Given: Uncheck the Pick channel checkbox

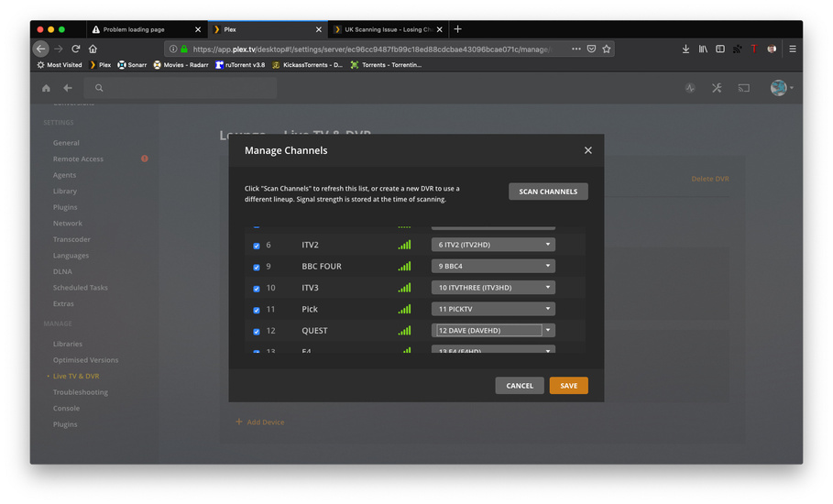Looking at the screenshot, I should point(257,310).
